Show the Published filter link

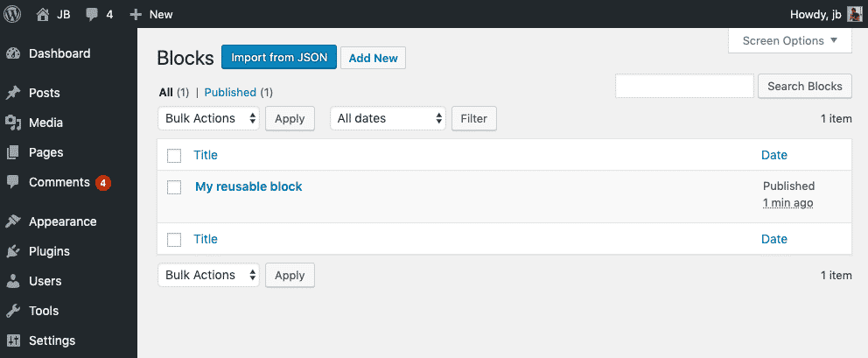coord(230,93)
